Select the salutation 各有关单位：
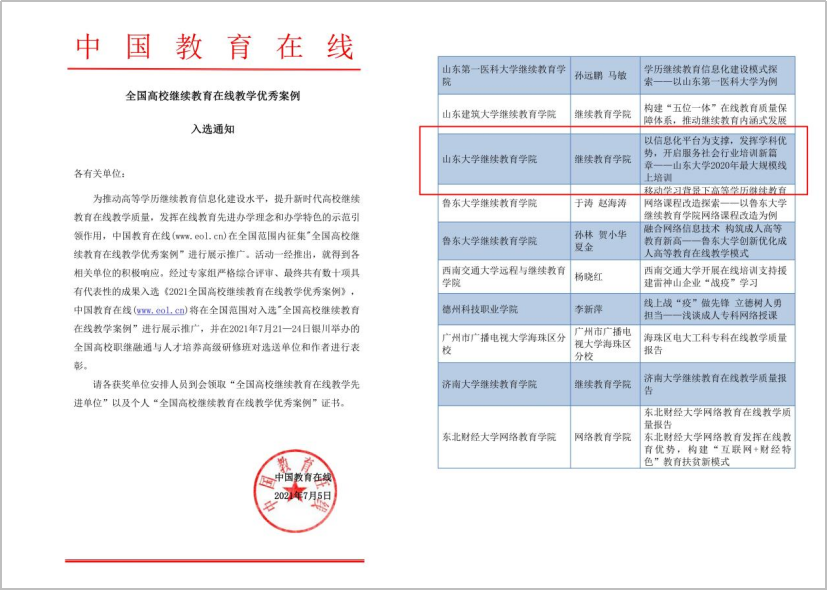Image resolution: width=827 pixels, height=590 pixels. pyautogui.click(x=100, y=173)
